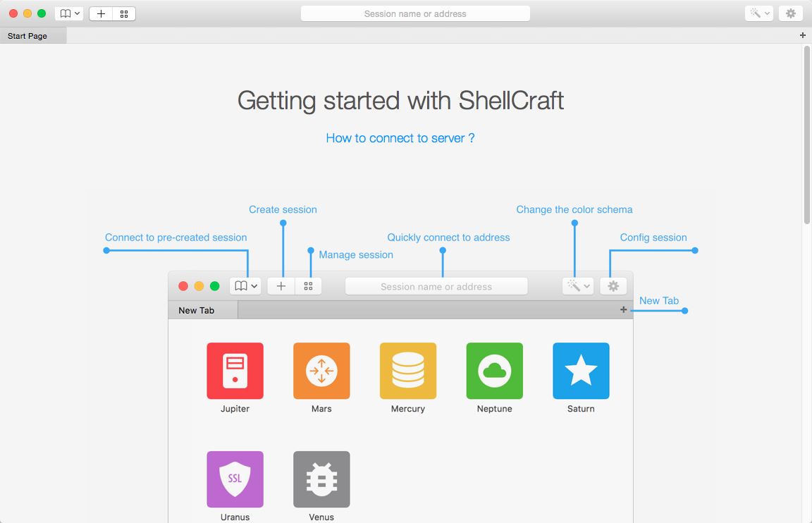Create a new session with top plus button

[x=101, y=13]
